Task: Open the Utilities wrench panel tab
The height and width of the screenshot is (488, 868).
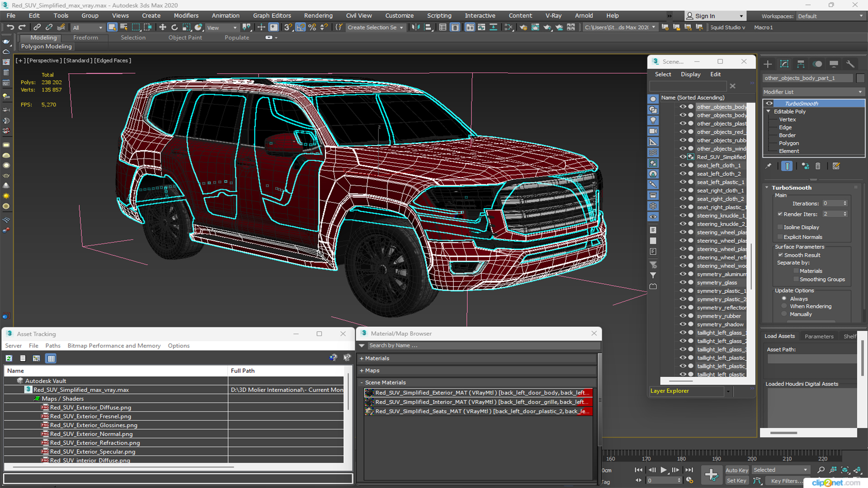Action: (x=850, y=64)
